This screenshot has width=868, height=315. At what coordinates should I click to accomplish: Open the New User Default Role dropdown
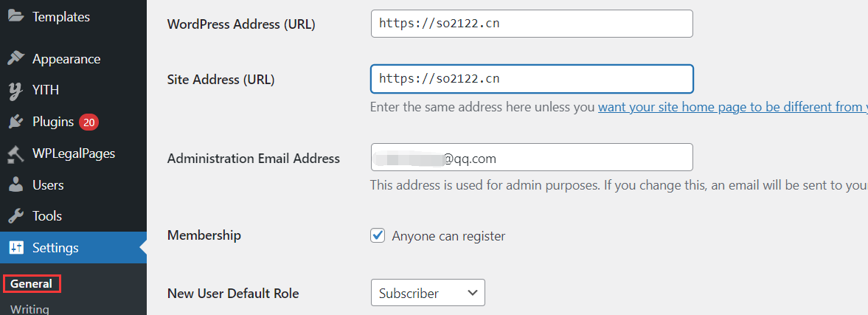click(428, 293)
